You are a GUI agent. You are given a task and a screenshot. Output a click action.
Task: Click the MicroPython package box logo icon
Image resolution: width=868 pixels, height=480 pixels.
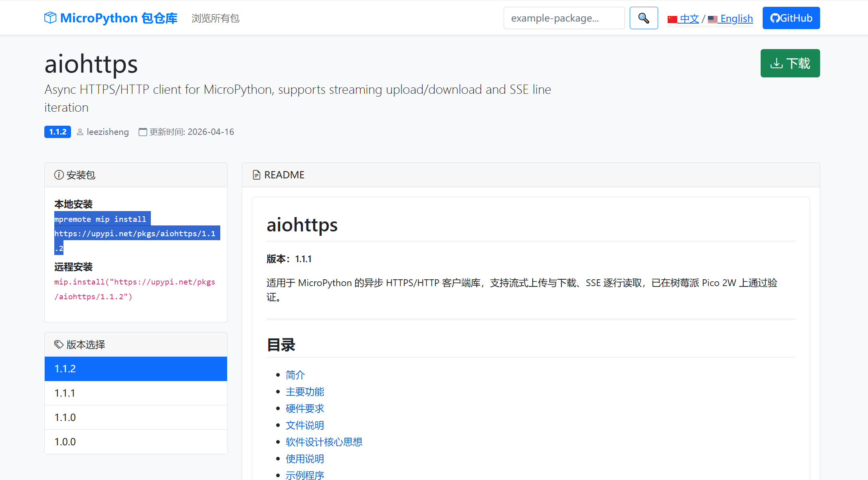50,18
